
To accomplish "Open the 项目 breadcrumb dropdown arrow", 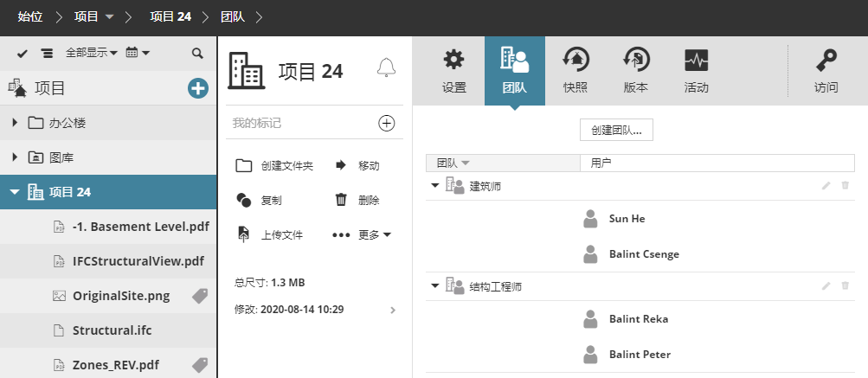I will pyautogui.click(x=109, y=17).
